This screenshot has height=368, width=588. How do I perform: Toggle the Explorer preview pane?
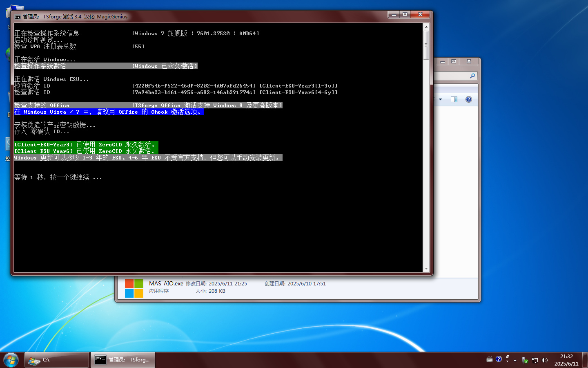coord(454,99)
